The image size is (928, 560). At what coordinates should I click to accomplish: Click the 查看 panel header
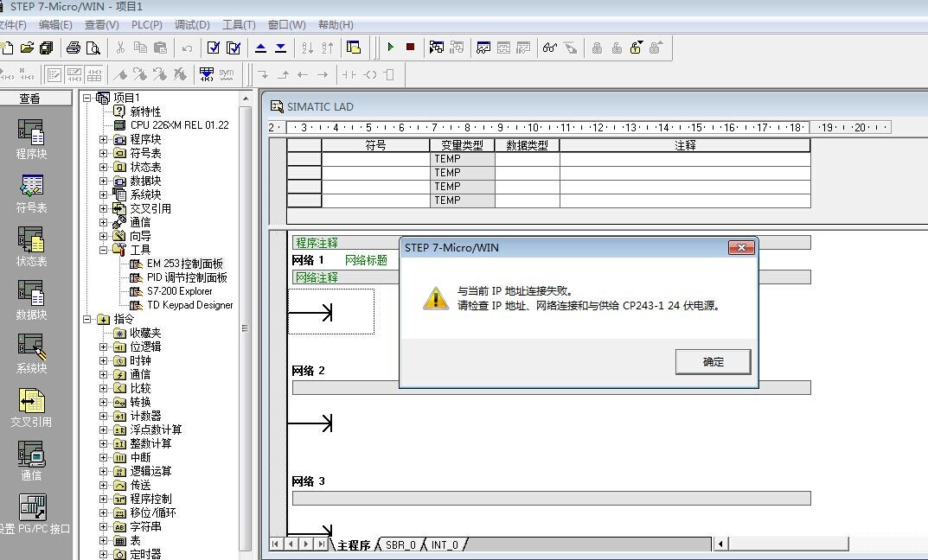point(29,99)
